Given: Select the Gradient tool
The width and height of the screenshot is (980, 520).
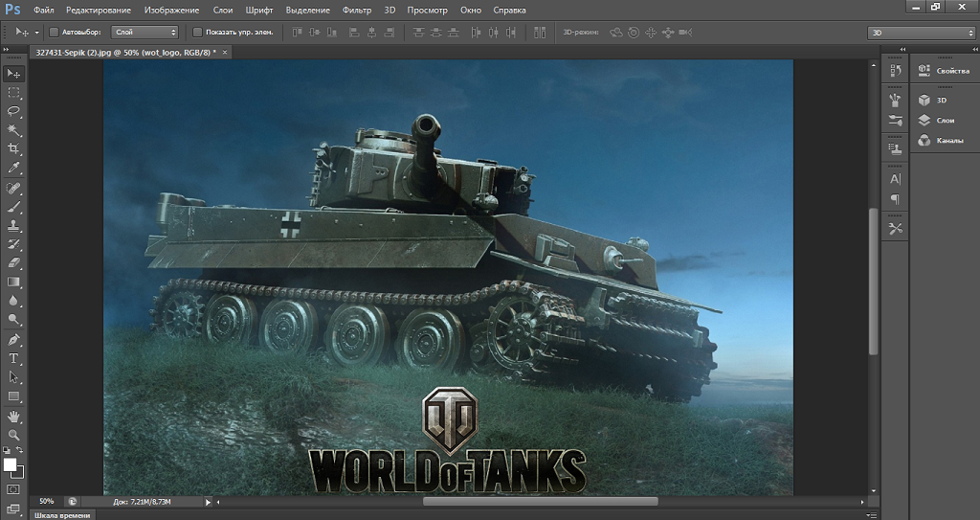Looking at the screenshot, I should click(13, 283).
